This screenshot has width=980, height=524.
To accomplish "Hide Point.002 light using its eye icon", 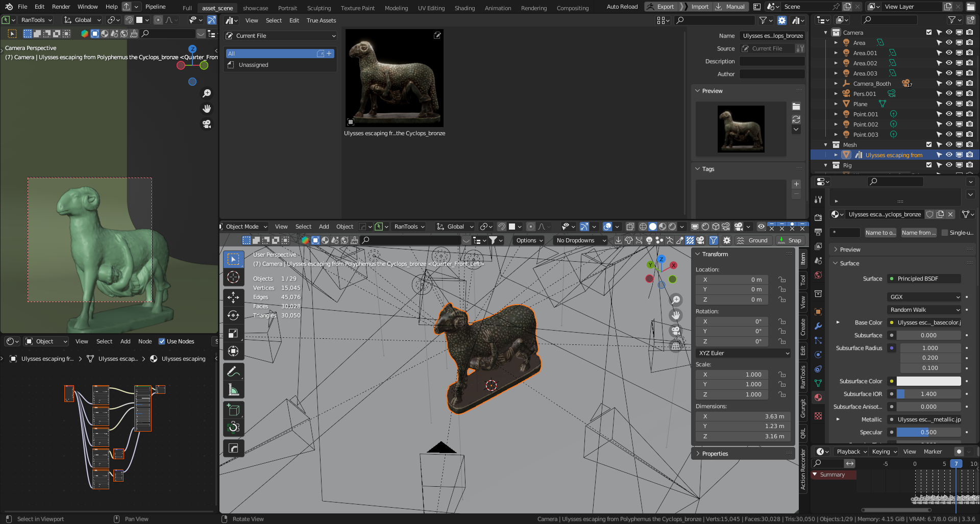I will coord(949,124).
